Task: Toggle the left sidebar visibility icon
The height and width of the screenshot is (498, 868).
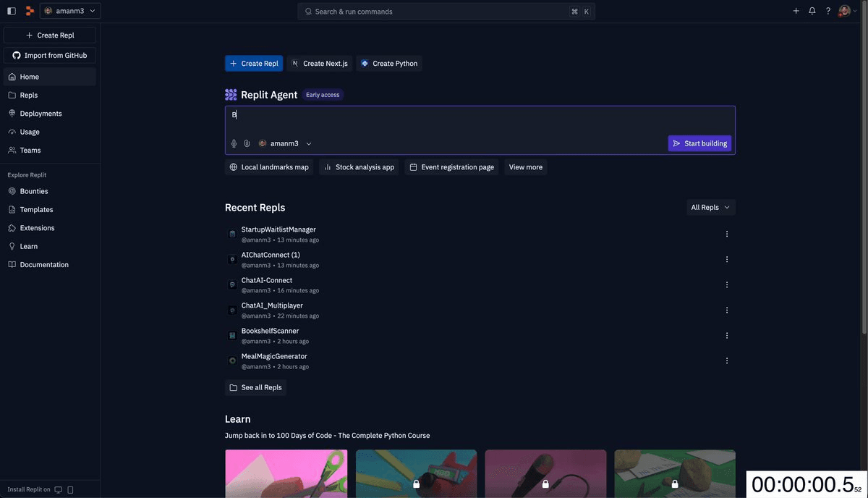Action: [10, 10]
